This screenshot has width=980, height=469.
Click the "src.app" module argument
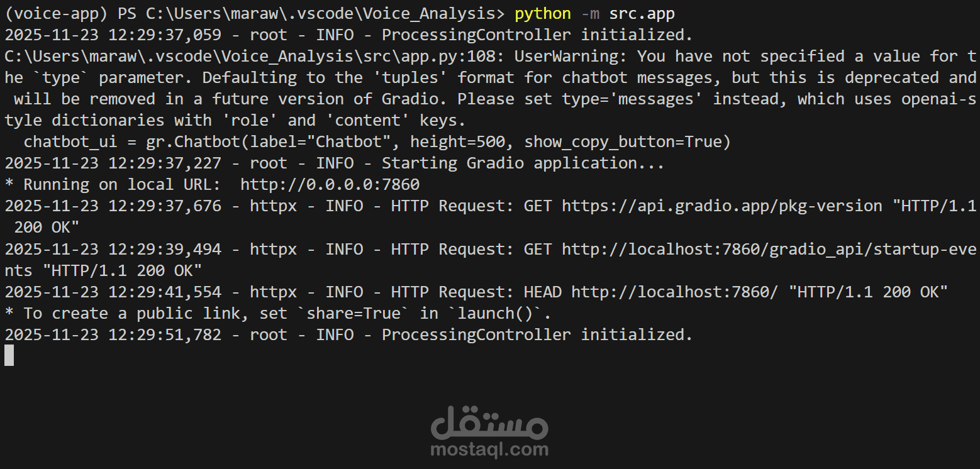pos(642,13)
